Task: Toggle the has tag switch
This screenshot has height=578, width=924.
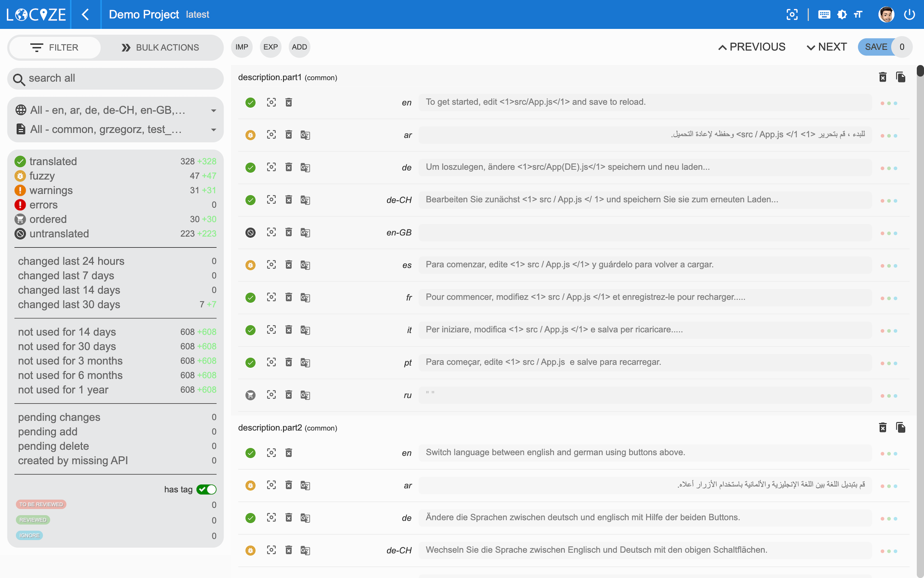Action: 207,489
